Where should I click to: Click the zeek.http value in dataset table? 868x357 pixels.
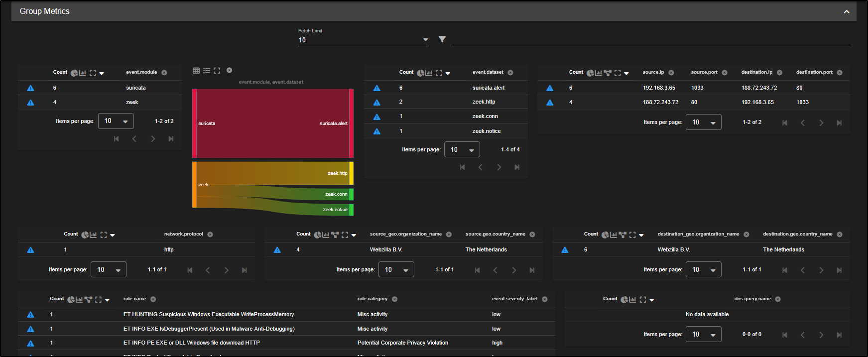tap(484, 102)
